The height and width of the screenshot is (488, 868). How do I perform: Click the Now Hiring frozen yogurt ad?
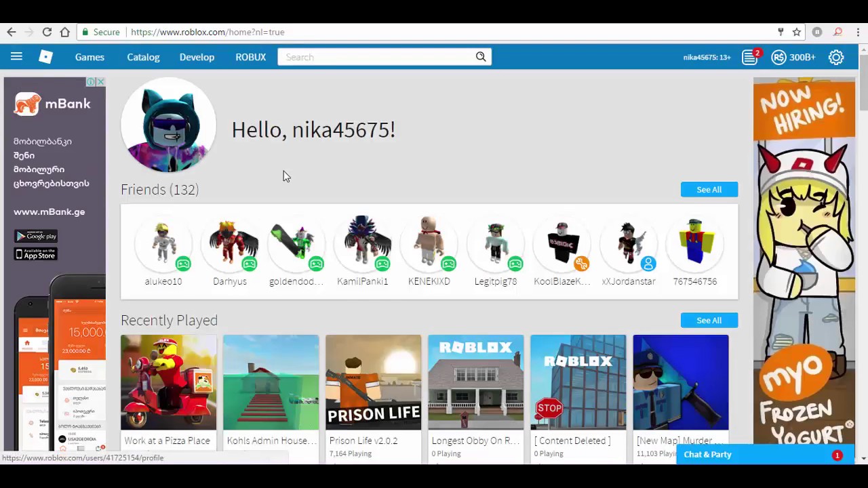coord(804,262)
